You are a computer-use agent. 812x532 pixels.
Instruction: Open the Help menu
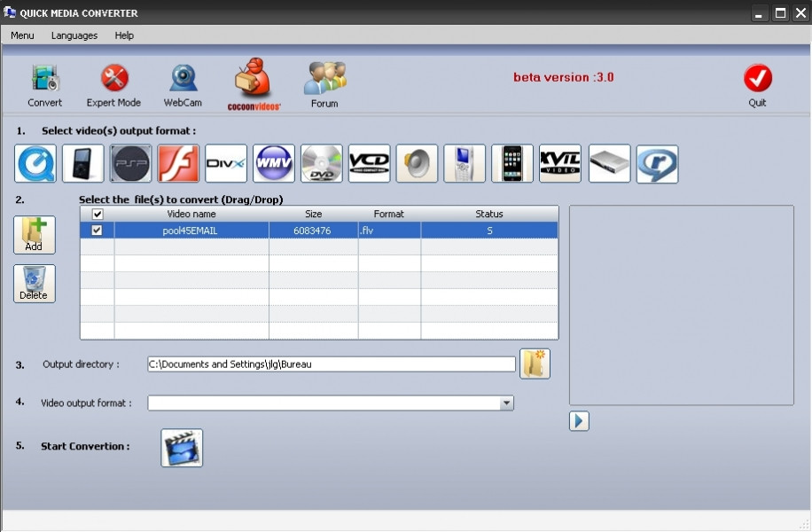(124, 35)
